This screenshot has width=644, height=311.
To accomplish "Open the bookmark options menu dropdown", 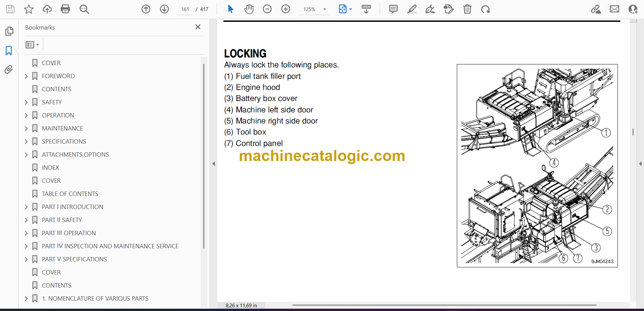I will point(33,45).
